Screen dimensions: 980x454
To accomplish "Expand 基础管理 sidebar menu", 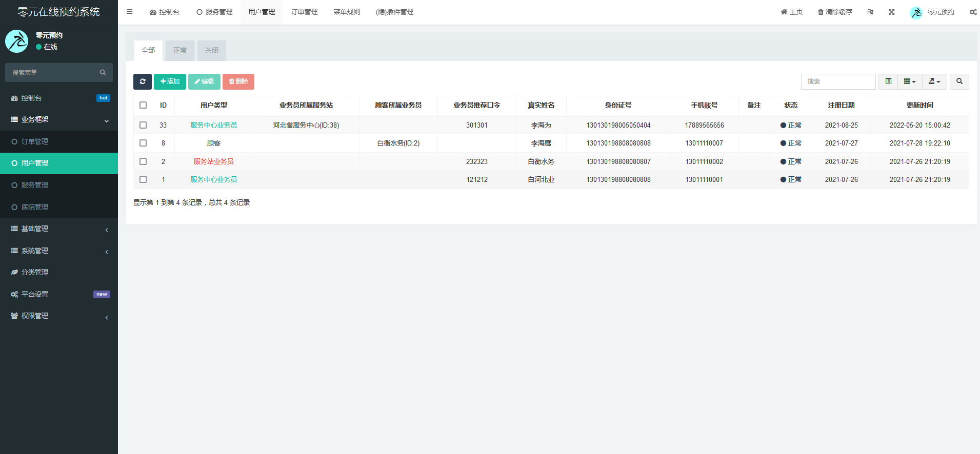I will [x=59, y=229].
